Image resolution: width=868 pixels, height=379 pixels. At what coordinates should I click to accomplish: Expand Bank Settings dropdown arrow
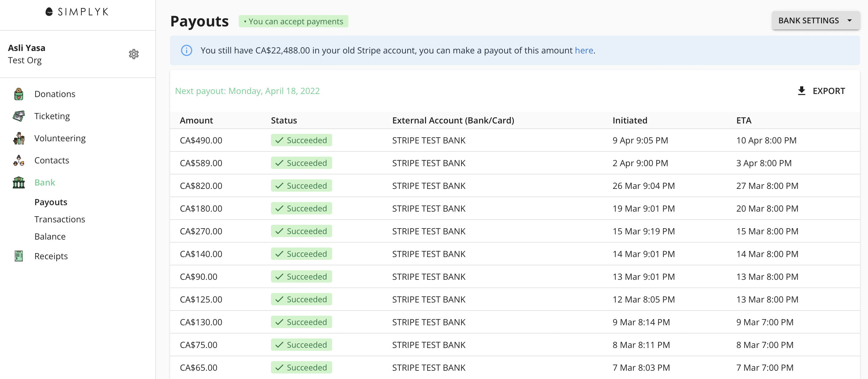coord(850,21)
